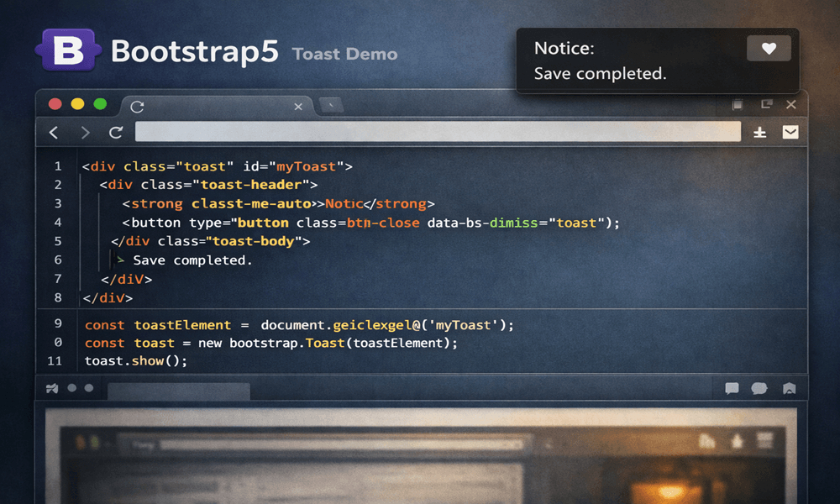Click the heart icon in the toast notice
Screen dimensions: 840x504
pos(769,48)
